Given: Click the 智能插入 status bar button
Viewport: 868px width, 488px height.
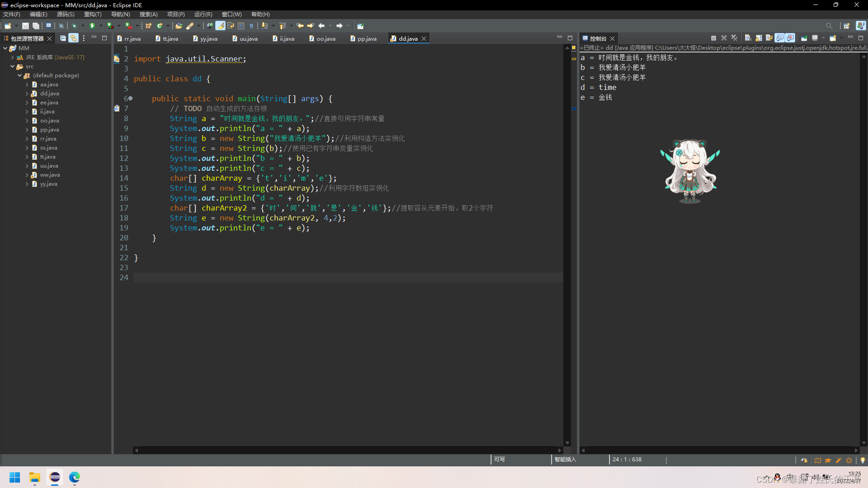Looking at the screenshot, I should (565, 460).
